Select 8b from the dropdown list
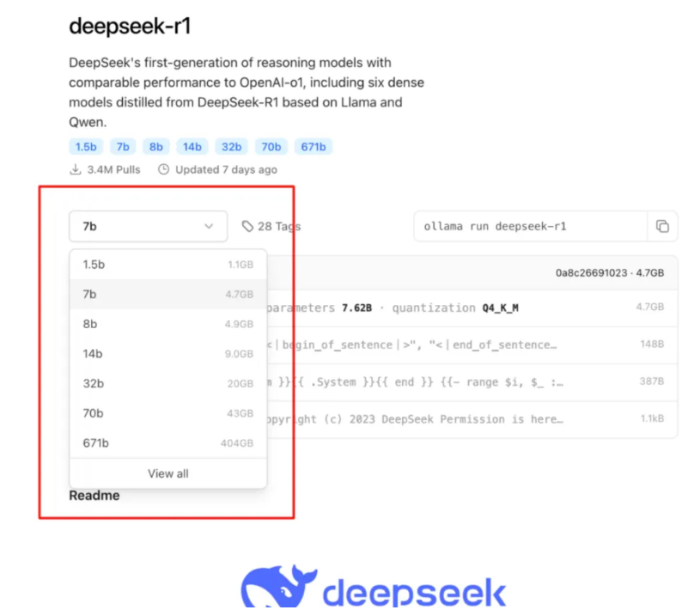688x616 pixels. (168, 324)
